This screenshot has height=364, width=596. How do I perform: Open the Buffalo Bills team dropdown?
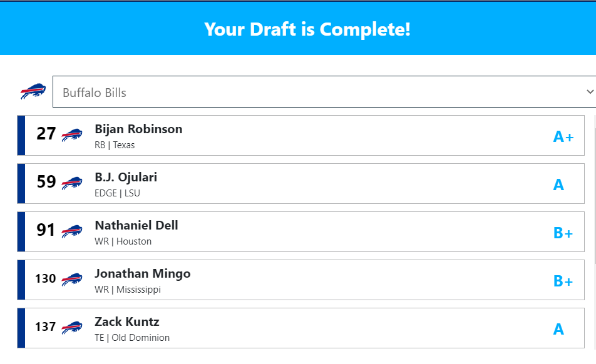324,91
